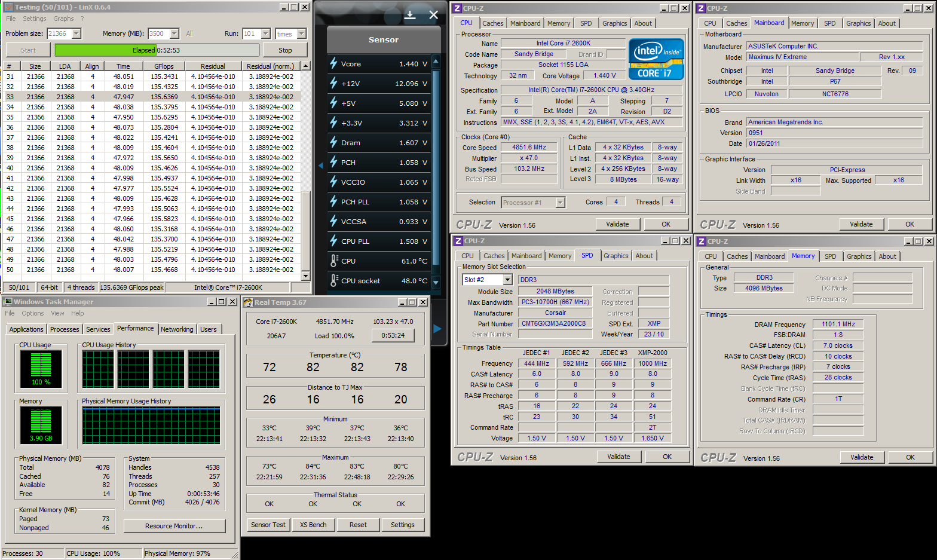Switch to the Networking tab in Task Manager
The image size is (937, 560).
pos(177,329)
